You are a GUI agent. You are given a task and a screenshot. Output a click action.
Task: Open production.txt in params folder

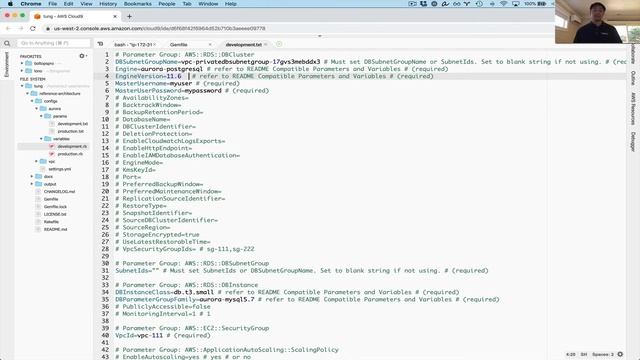click(x=71, y=131)
